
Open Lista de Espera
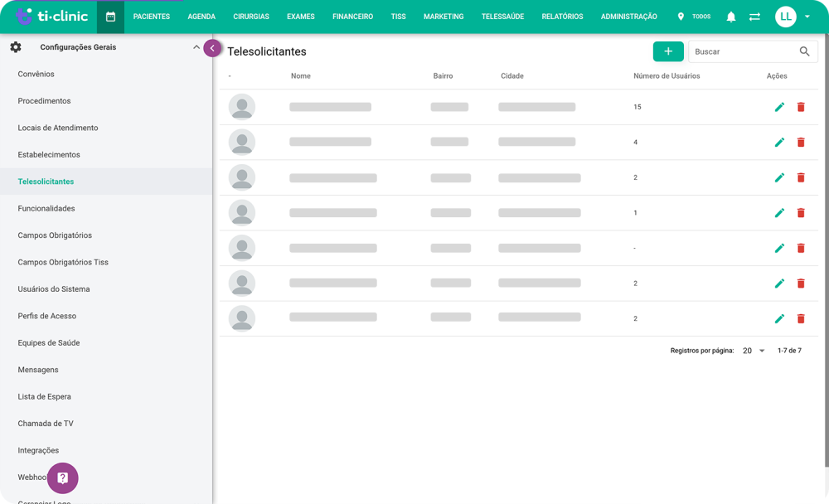pyautogui.click(x=44, y=396)
